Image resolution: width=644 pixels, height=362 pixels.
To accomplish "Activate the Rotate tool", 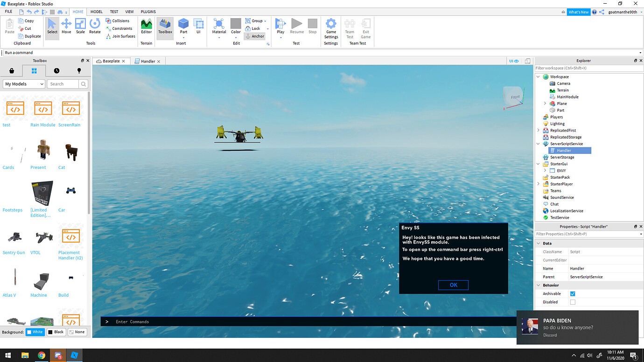I will tap(95, 26).
